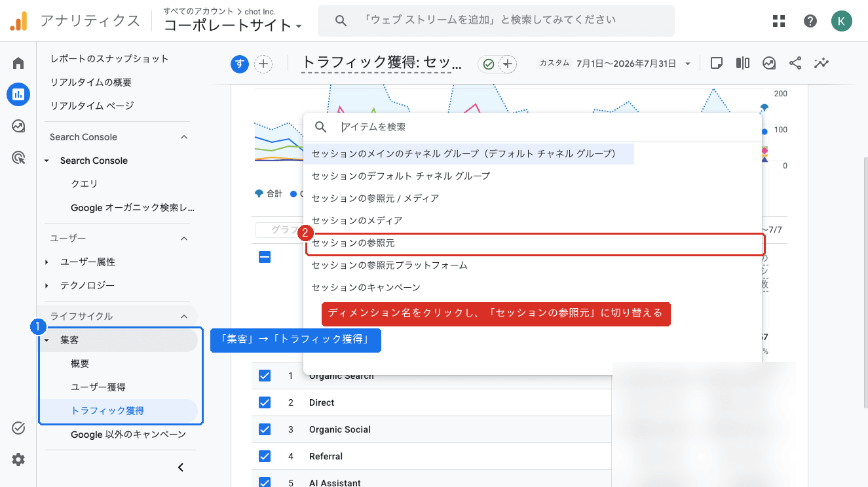Image resolution: width=868 pixels, height=487 pixels.
Task: Open the コーポレートサイト property dropdown
Action: [x=233, y=26]
